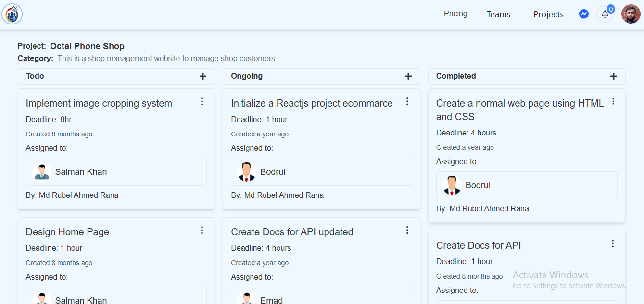Add a new task to the Completed column
644x304 pixels.
[x=614, y=76]
